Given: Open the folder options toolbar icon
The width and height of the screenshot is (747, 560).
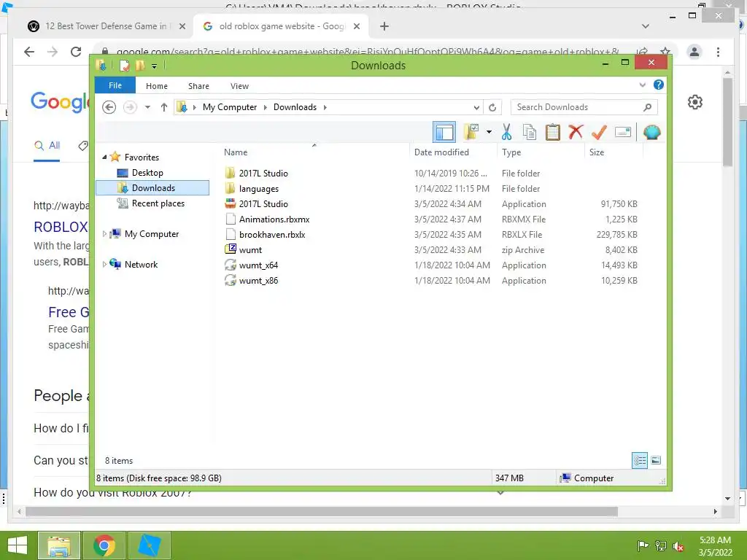Looking at the screenshot, I should 471,132.
